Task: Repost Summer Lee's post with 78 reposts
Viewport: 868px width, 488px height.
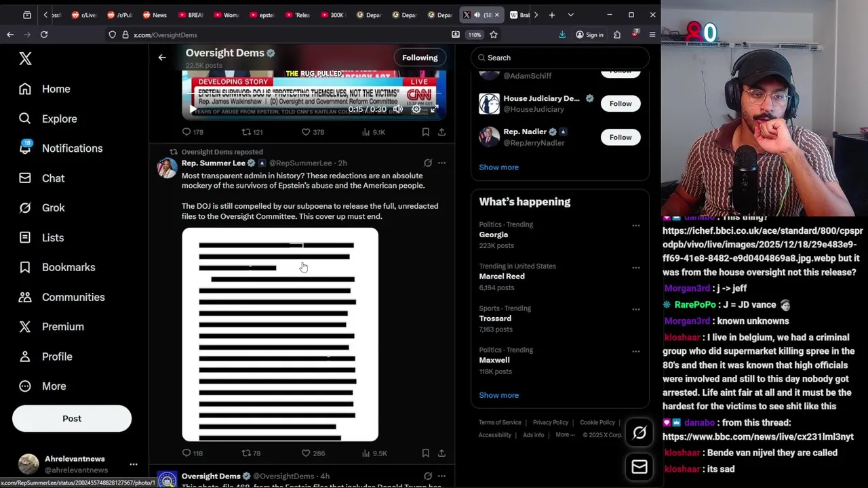Action: point(251,453)
